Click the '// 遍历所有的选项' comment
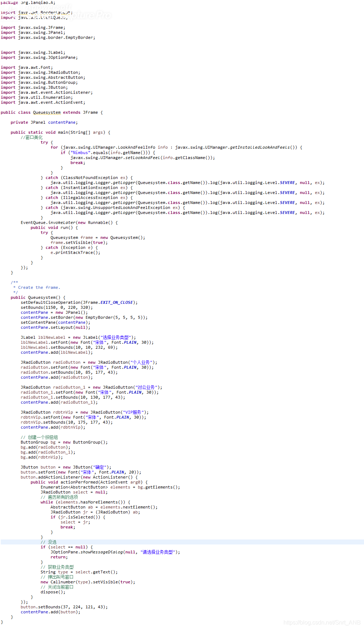Image resolution: width=364 pixels, height=629 pixels. point(59,497)
